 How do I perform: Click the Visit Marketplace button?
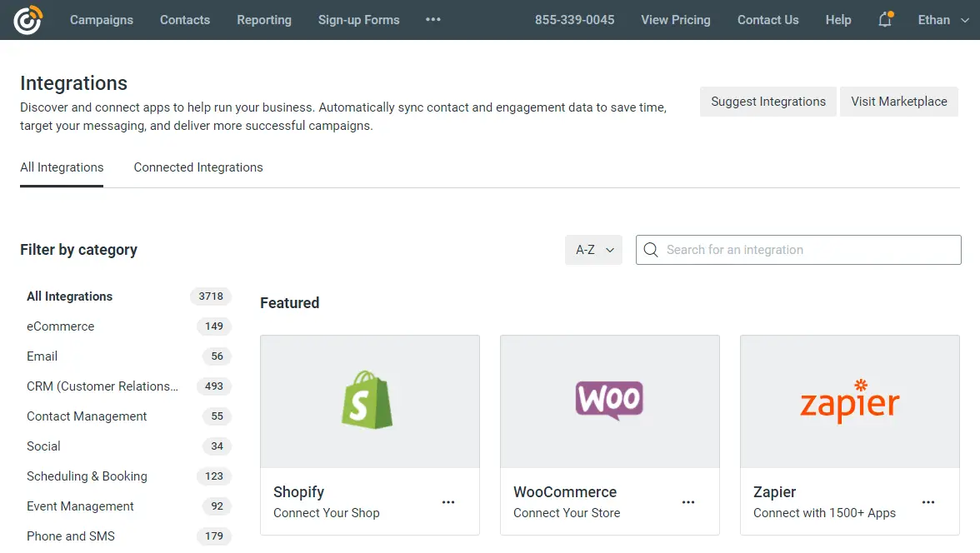click(898, 102)
